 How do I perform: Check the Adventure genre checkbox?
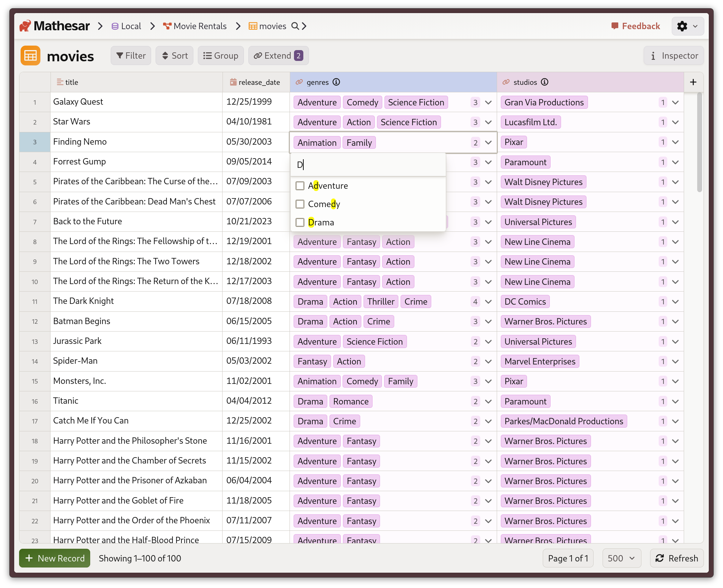300,185
